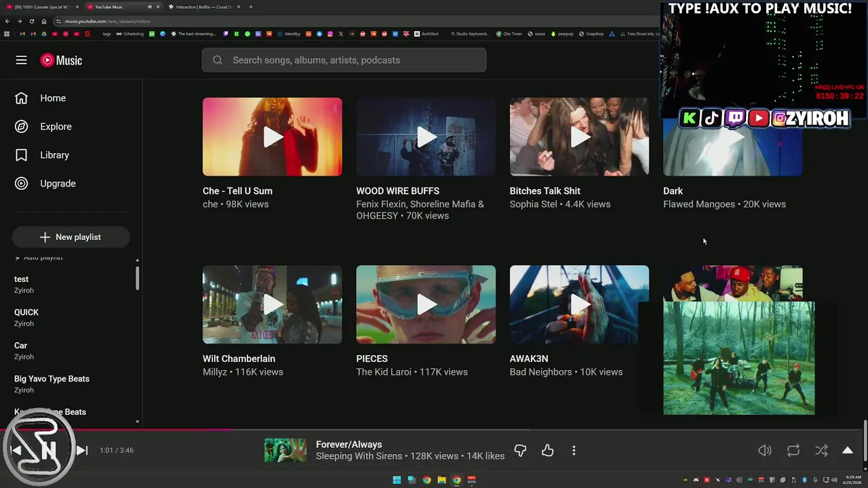
Task: Open the Dark video thumbnail
Action: (732, 137)
